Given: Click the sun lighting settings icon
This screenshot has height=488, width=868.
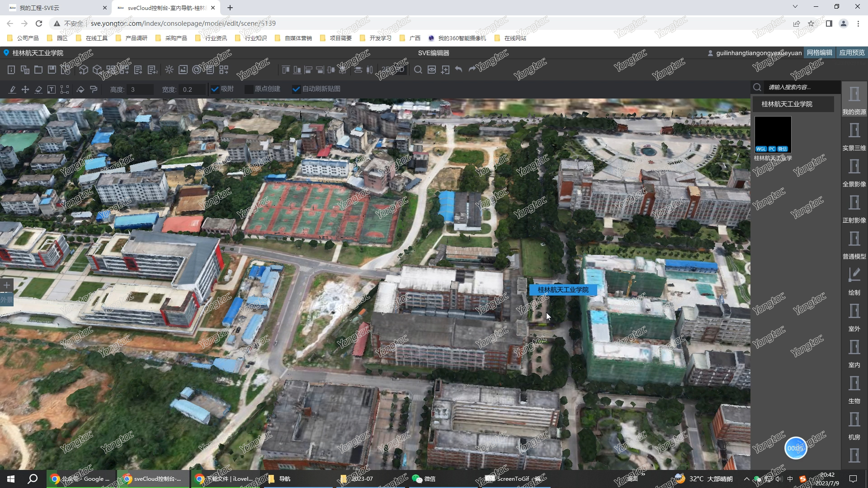Looking at the screenshot, I should point(169,70).
